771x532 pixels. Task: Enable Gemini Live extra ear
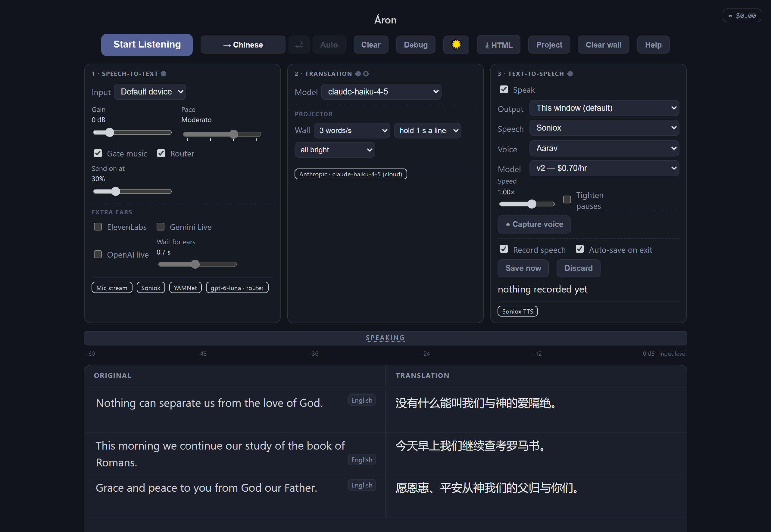161,227
